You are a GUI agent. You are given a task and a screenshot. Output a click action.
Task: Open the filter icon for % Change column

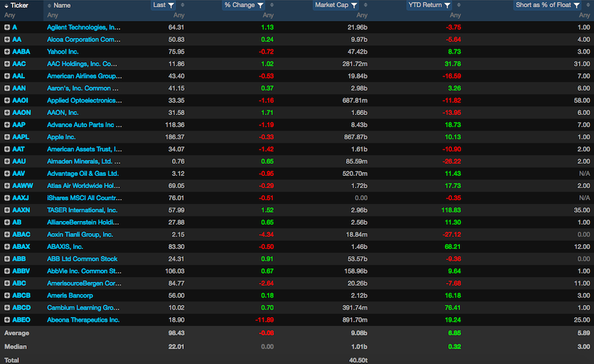(x=260, y=5)
